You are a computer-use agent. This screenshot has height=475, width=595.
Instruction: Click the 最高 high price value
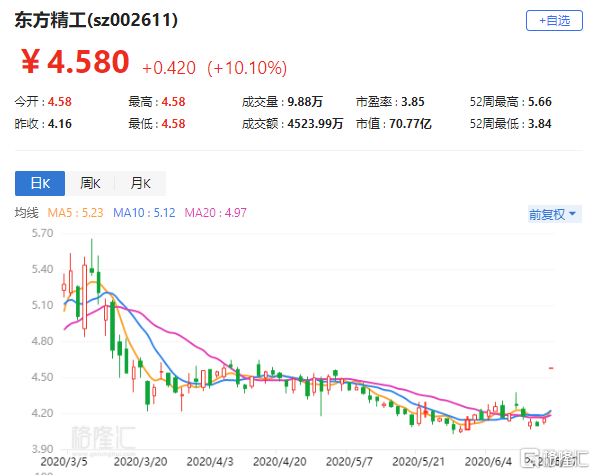pyautogui.click(x=173, y=102)
